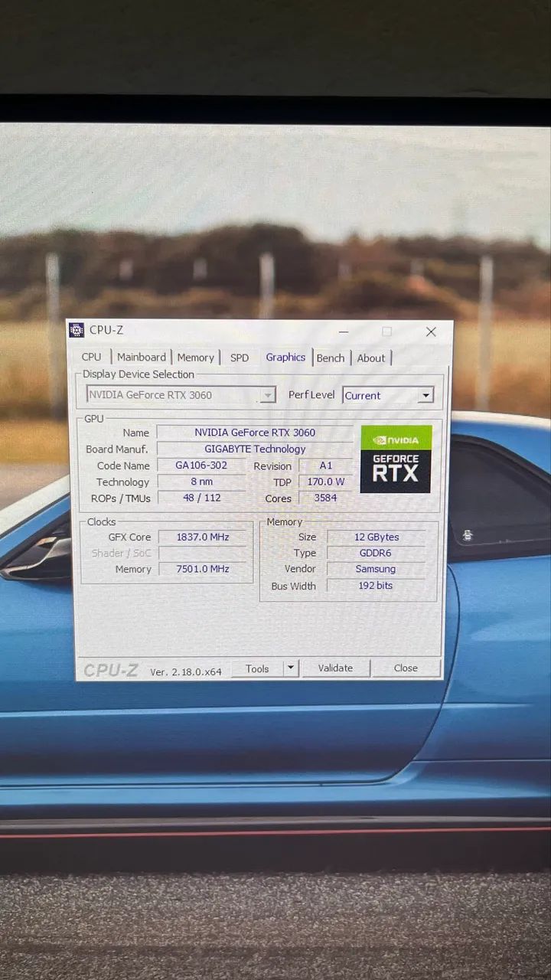Switch to the Mainboard tab
The width and height of the screenshot is (551, 980).
tap(142, 357)
